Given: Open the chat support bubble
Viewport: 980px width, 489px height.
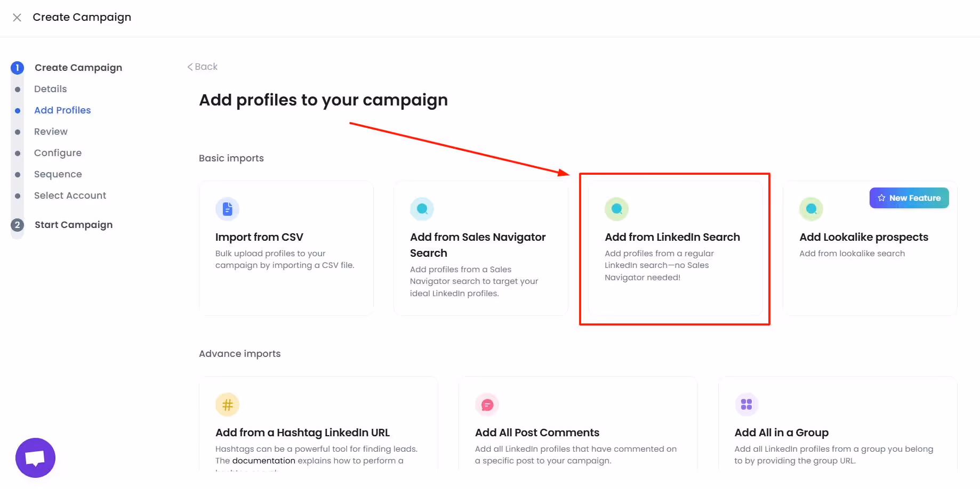Looking at the screenshot, I should (x=35, y=457).
